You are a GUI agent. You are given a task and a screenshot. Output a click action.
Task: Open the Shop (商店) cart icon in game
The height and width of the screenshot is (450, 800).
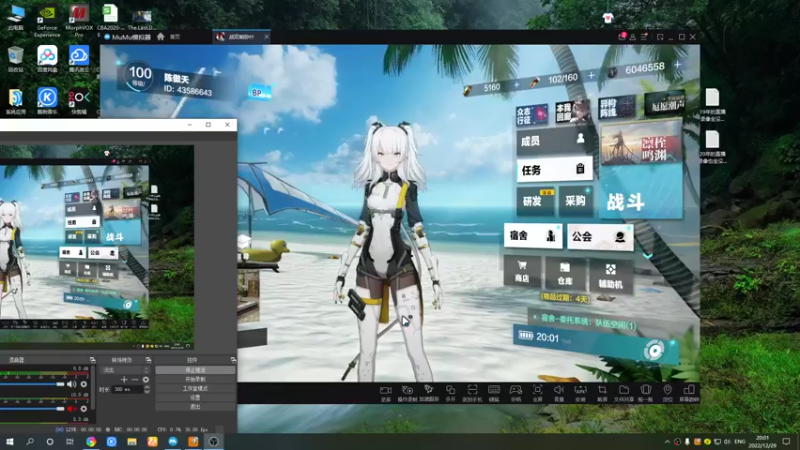tap(521, 271)
